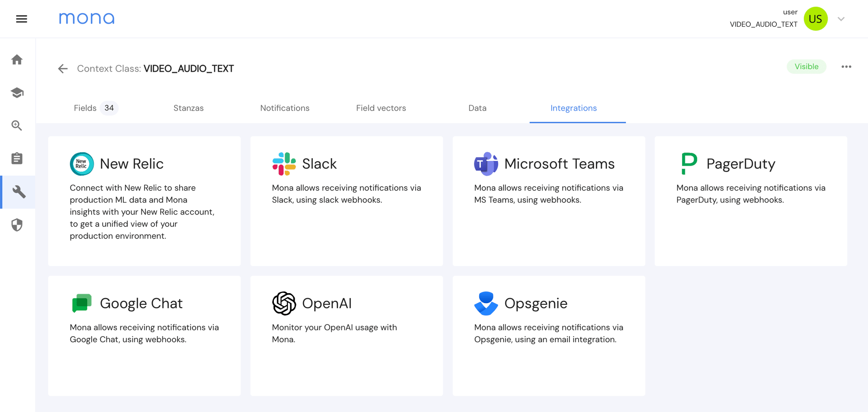Open the Microsoft Teams integration title

(x=559, y=164)
